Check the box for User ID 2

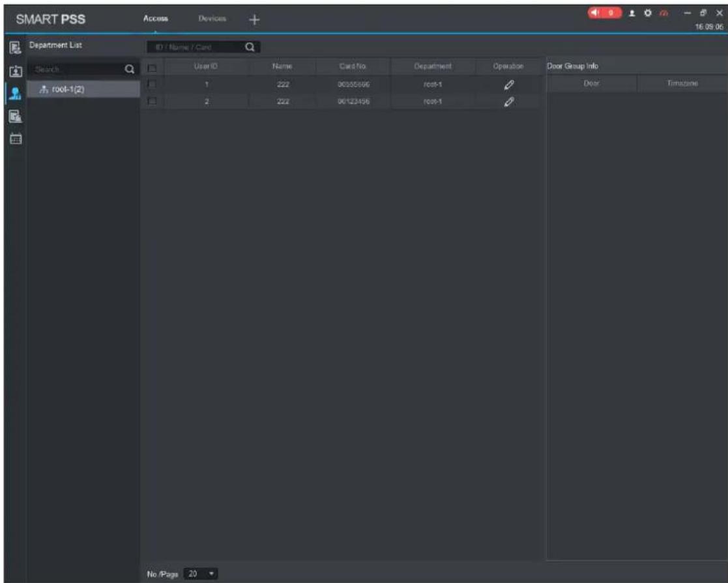(x=151, y=101)
